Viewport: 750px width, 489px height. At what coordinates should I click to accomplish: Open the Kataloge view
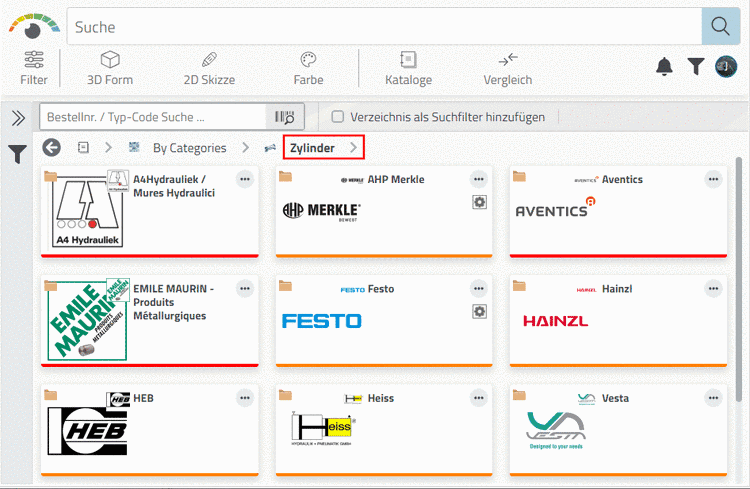408,68
